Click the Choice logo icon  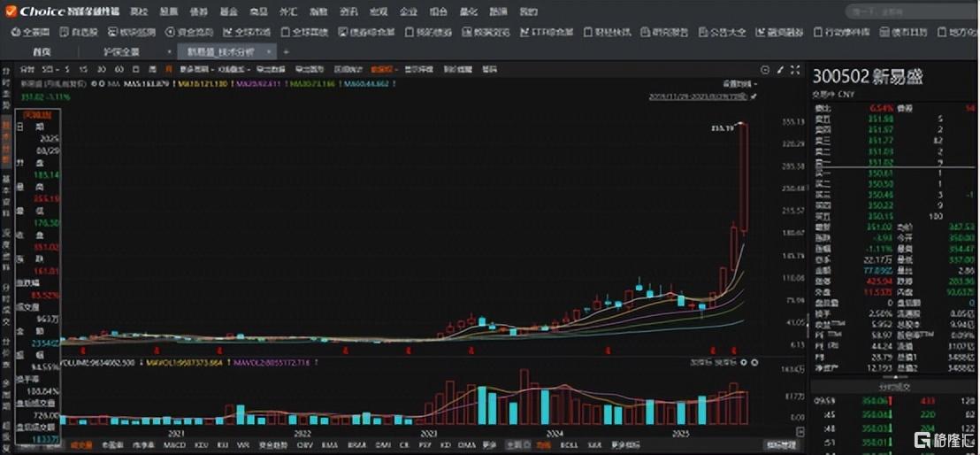click(x=11, y=11)
